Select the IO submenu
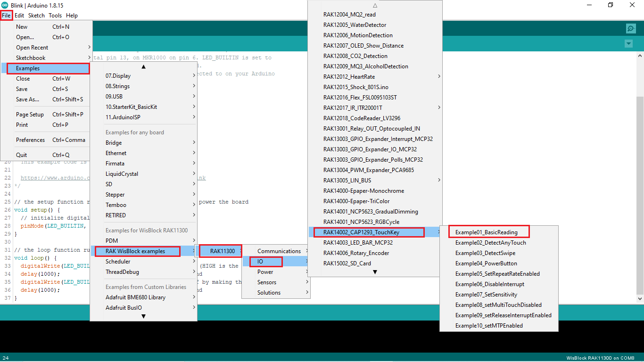644x362 pixels. 276,262
